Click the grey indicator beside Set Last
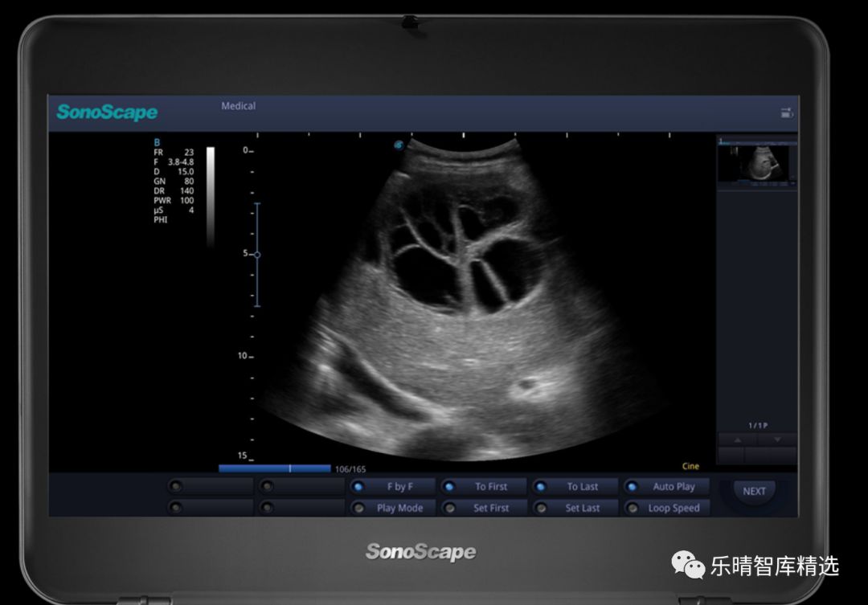This screenshot has height=605, width=868. click(542, 508)
